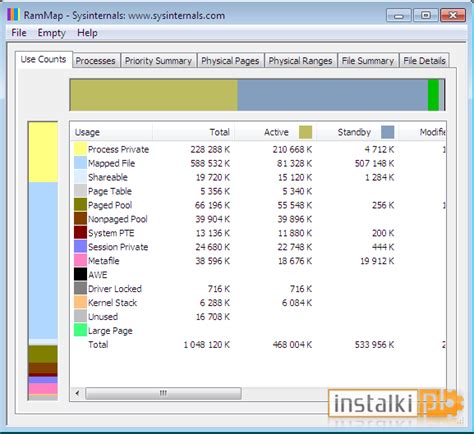Click the 533 956 K standby total
Screen dimensions: 474x434
pos(374,345)
